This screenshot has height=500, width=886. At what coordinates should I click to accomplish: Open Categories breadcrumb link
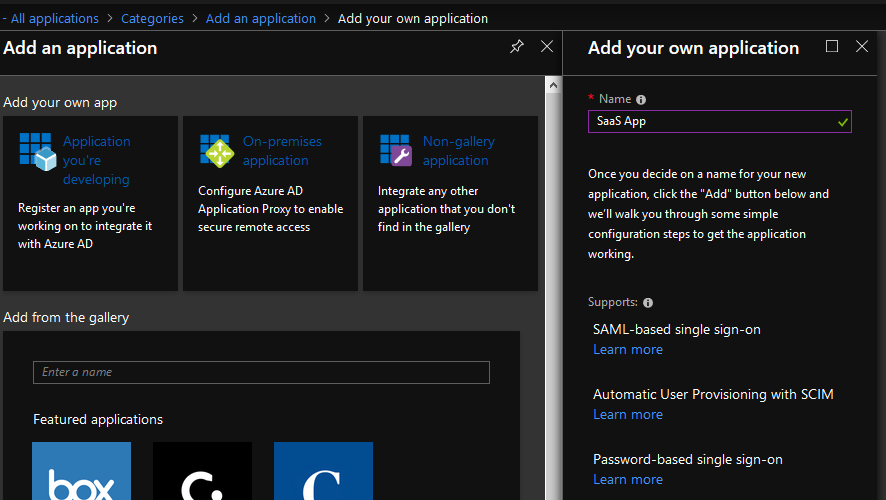click(152, 19)
